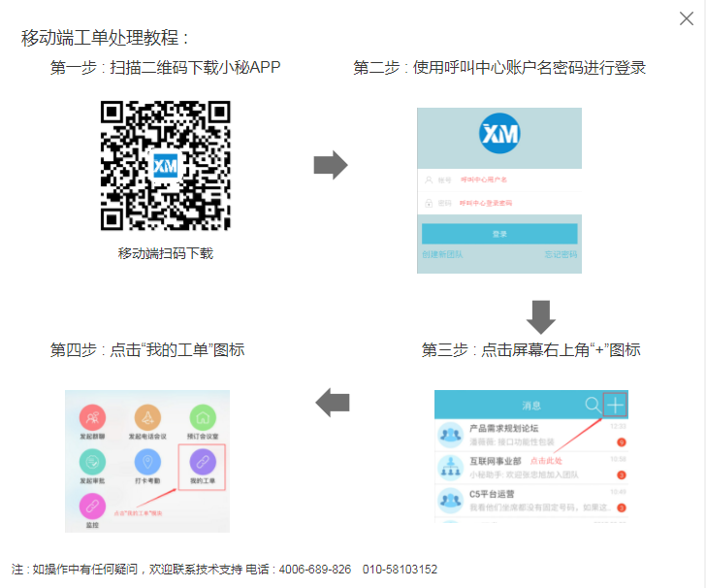Tap the plus icon in the 消息 header
The image size is (706, 588).
point(616,405)
